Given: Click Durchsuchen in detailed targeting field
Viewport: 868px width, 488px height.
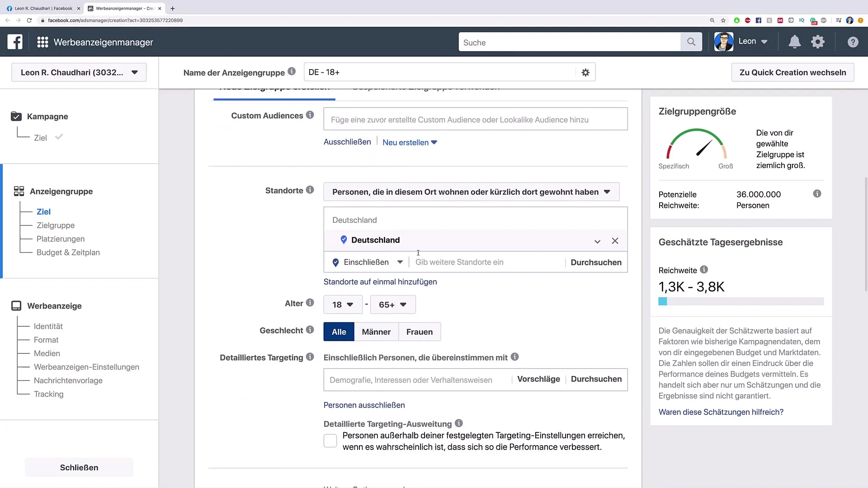Looking at the screenshot, I should (x=596, y=379).
